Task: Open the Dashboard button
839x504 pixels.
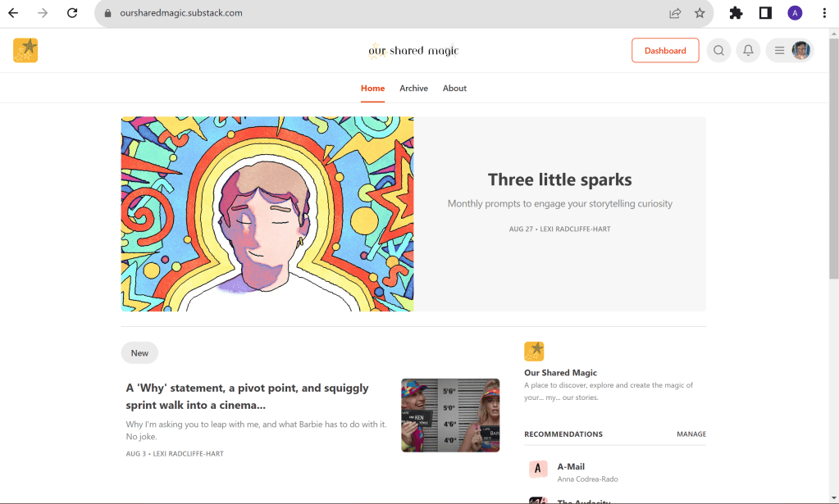Action: (x=665, y=51)
